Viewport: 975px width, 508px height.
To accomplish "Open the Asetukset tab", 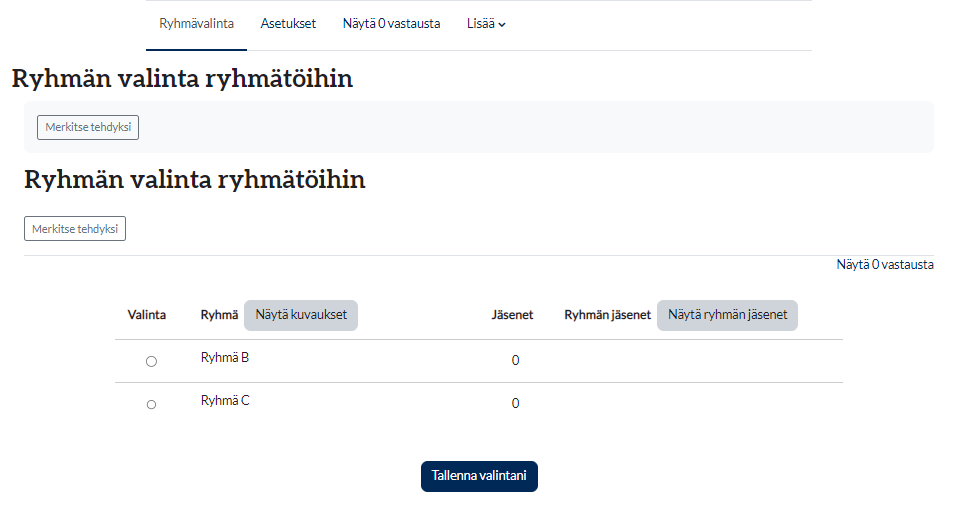I will (x=288, y=24).
